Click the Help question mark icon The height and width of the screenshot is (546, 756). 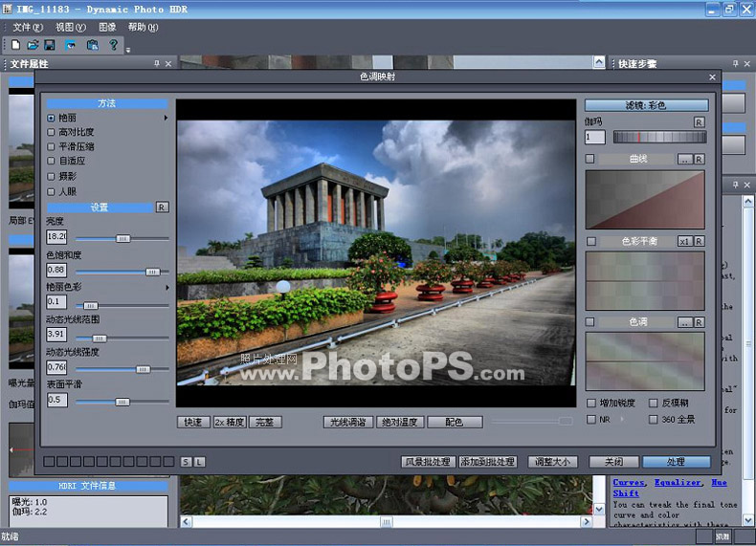113,45
